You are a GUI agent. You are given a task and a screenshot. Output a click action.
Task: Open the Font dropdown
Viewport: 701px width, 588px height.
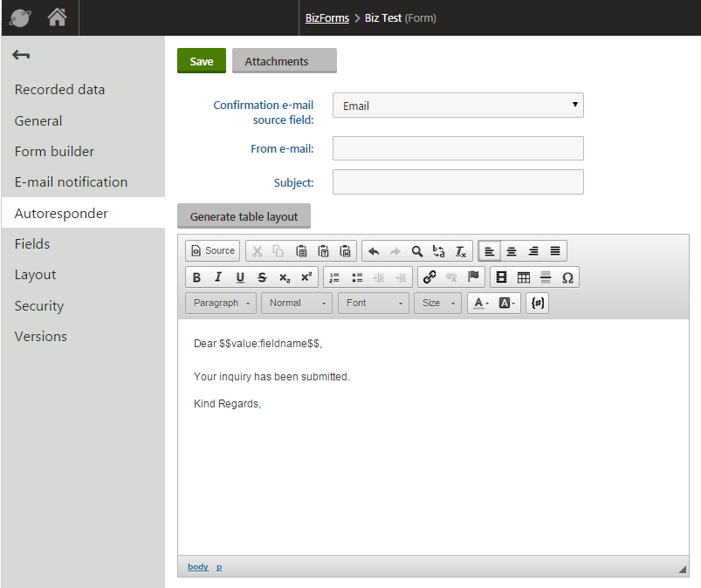tap(373, 303)
